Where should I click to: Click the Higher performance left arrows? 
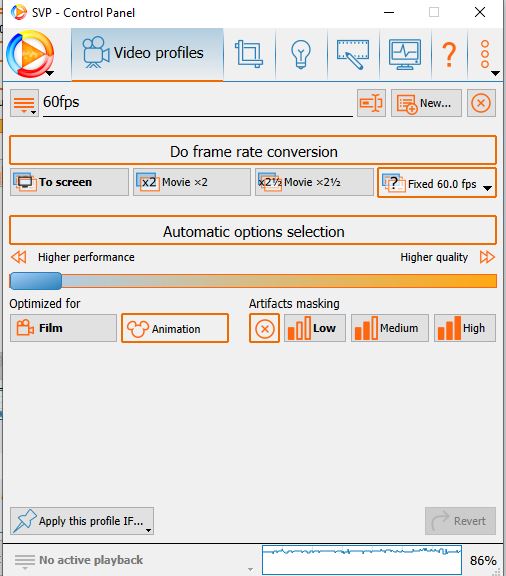pyautogui.click(x=18, y=257)
